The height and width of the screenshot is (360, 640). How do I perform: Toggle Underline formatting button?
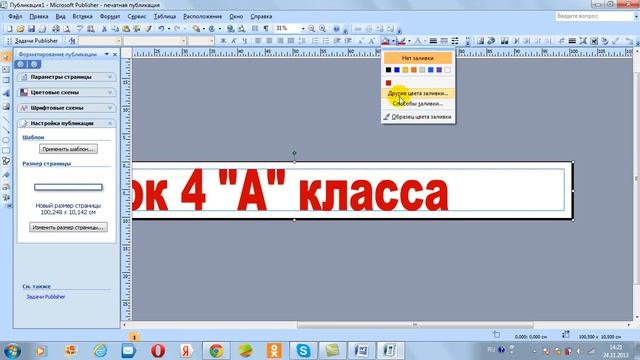tap(244, 41)
